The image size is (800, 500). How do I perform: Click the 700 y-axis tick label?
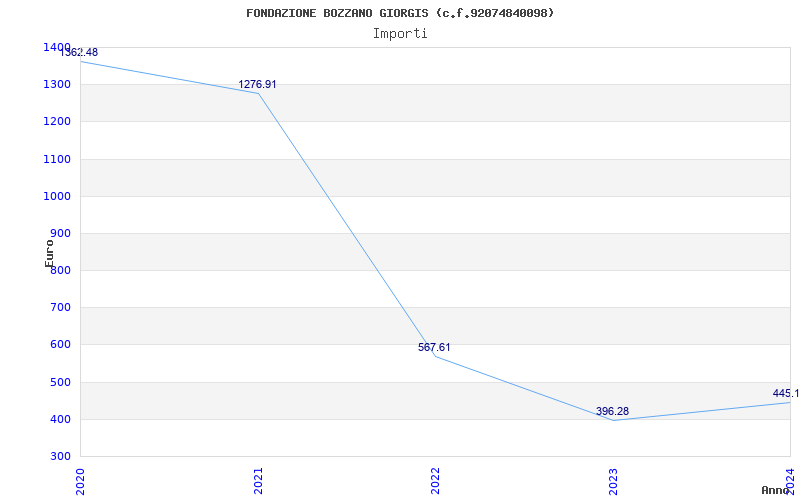click(x=60, y=308)
